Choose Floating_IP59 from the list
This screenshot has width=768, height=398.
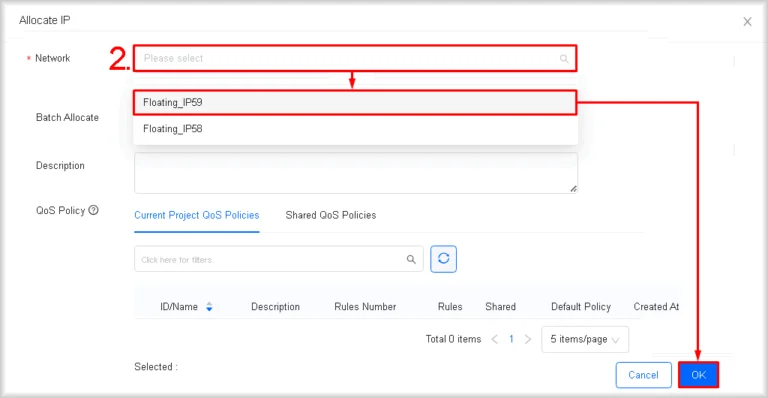(x=355, y=102)
